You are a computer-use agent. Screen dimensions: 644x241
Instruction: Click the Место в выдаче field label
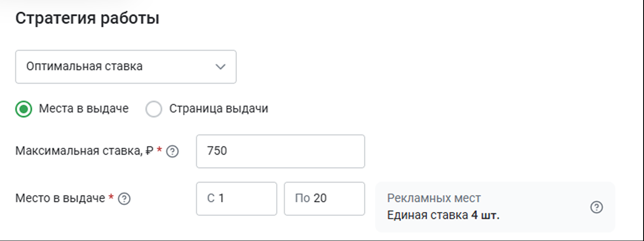[x=60, y=198]
